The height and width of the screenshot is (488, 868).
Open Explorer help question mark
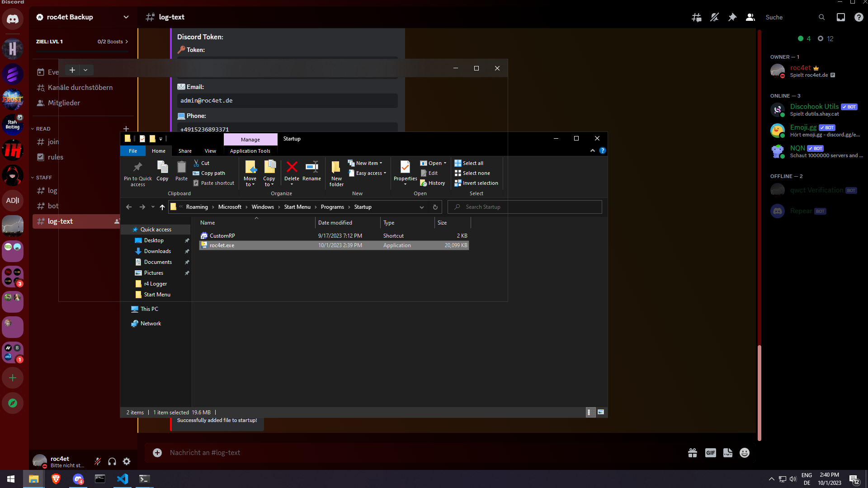click(x=603, y=151)
